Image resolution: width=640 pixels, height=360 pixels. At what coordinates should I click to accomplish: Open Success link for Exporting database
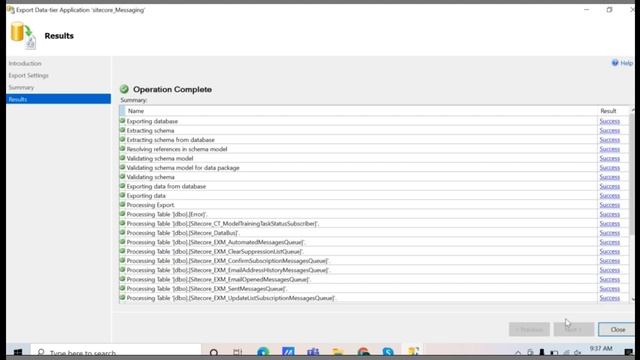610,121
